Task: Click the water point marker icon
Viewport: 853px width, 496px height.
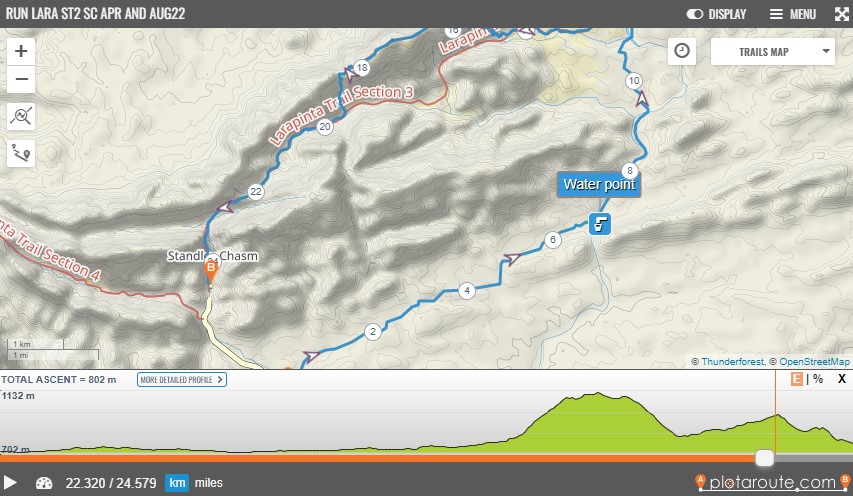Action: pos(599,224)
